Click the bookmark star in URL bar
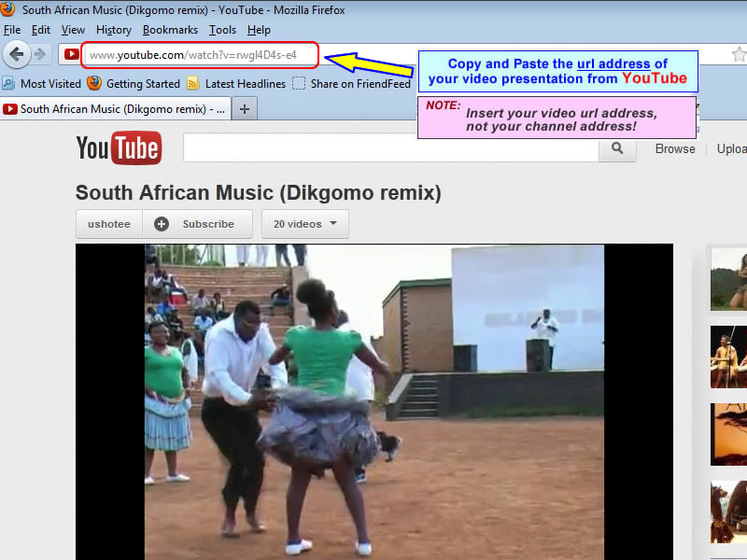Viewport: 747px width, 560px height. 738,54
